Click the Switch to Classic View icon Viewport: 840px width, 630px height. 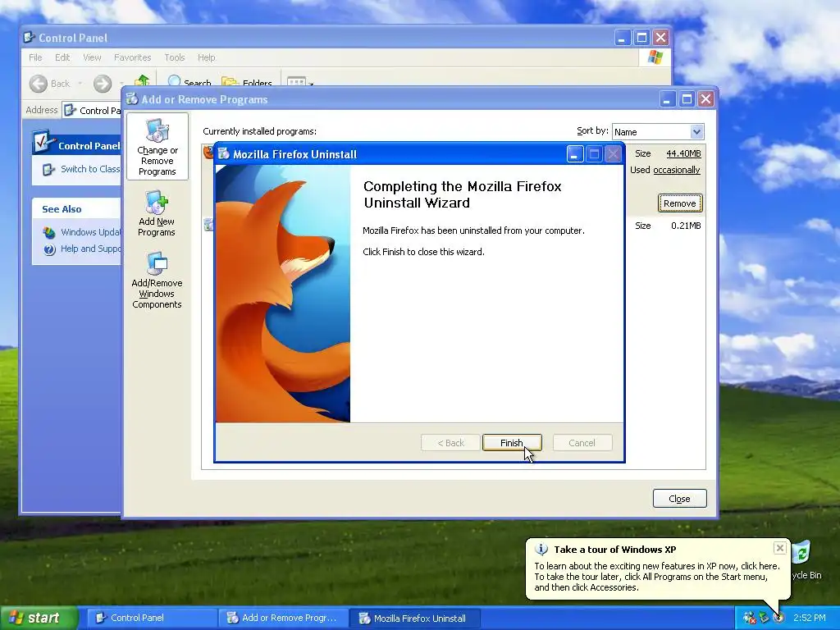coord(48,170)
